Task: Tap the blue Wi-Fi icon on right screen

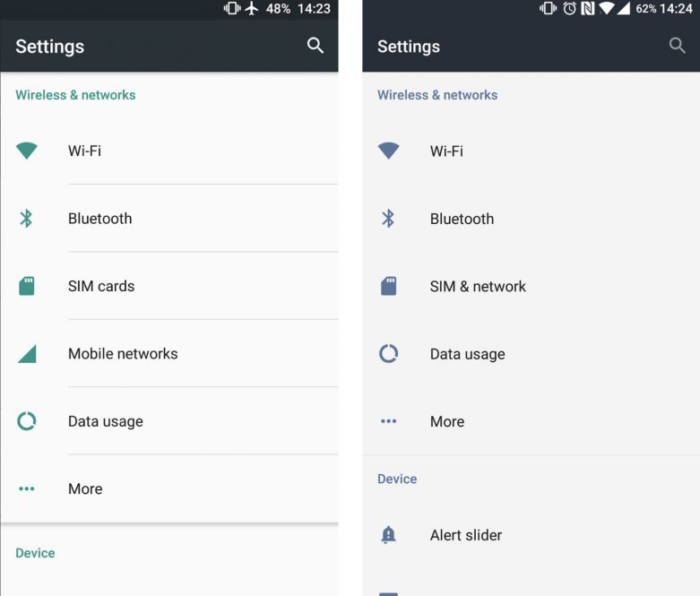Action: [388, 151]
